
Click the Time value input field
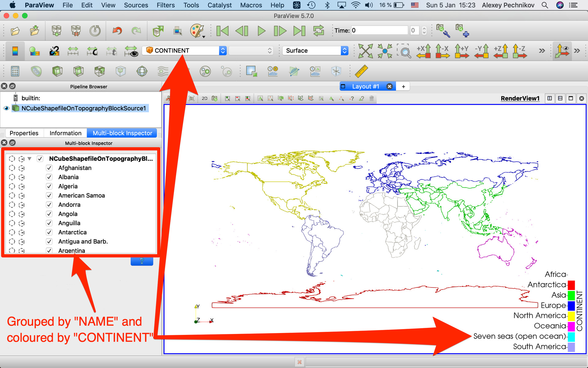click(380, 30)
